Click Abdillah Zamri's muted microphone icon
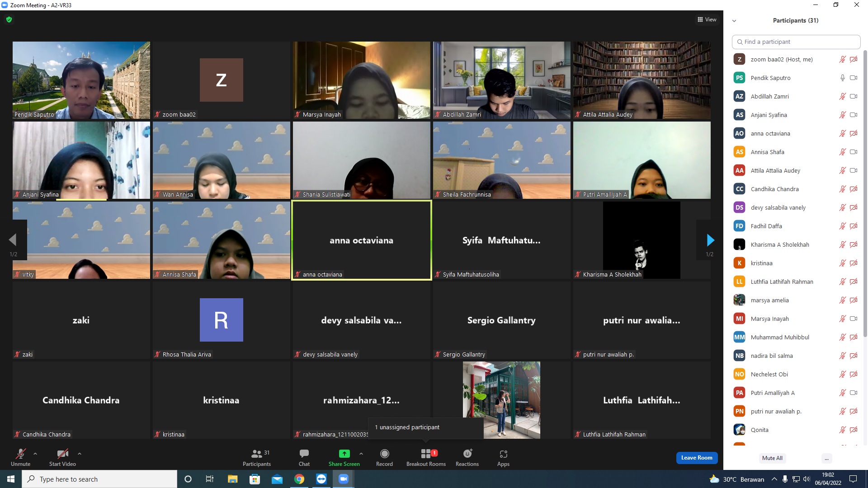868x488 pixels. 843,96
